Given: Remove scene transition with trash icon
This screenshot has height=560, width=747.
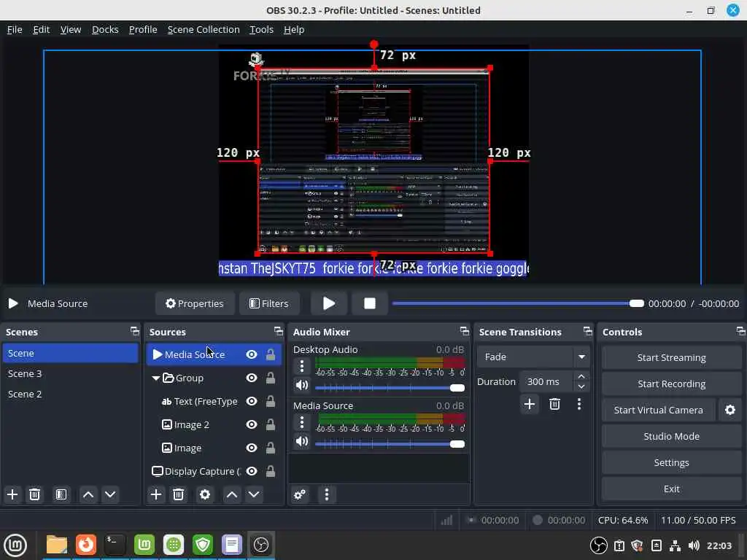Looking at the screenshot, I should 554,404.
